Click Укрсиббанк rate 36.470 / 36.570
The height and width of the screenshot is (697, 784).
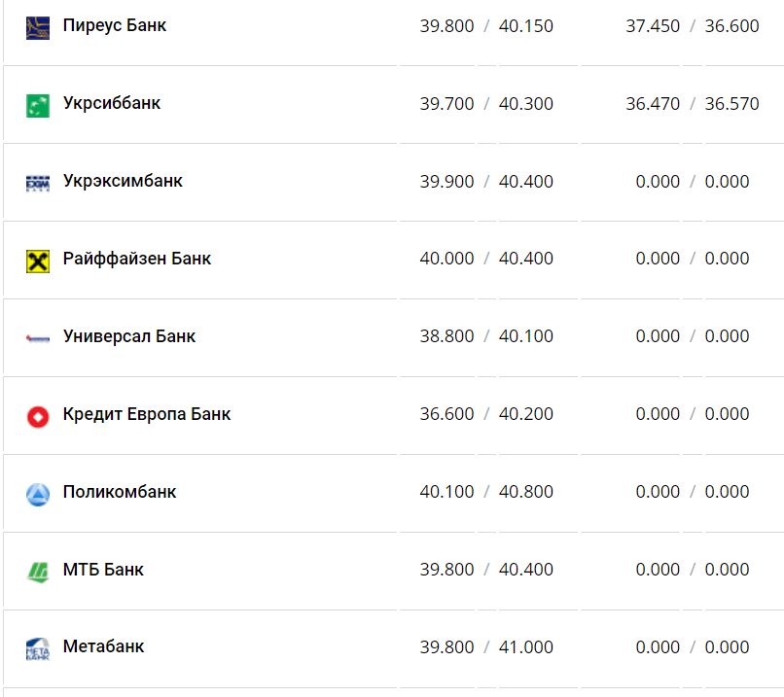pyautogui.click(x=693, y=104)
